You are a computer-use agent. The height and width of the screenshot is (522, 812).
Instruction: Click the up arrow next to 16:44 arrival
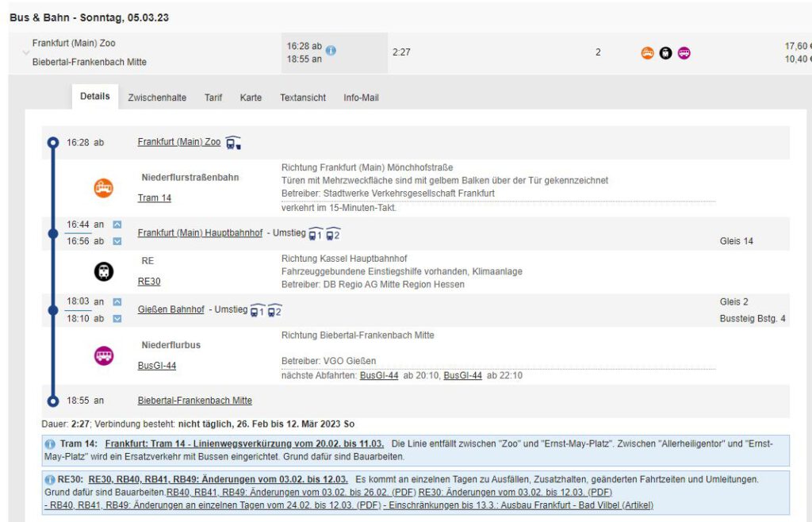pyautogui.click(x=117, y=225)
